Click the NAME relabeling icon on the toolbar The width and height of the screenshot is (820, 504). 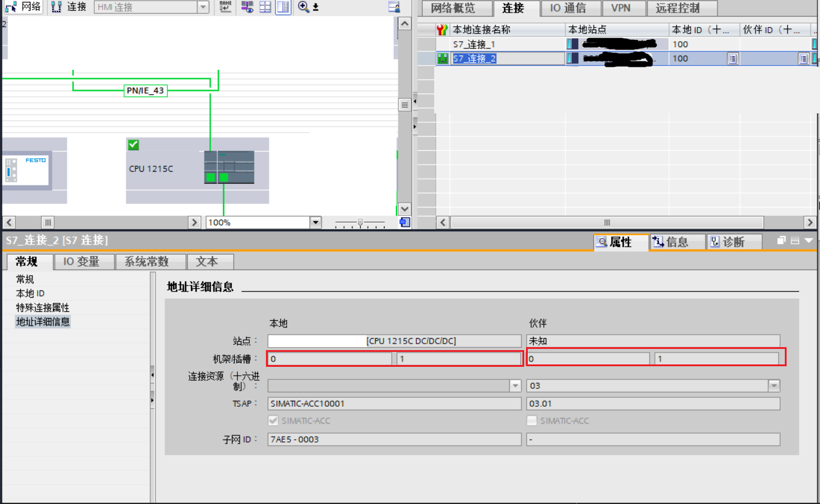pos(225,8)
